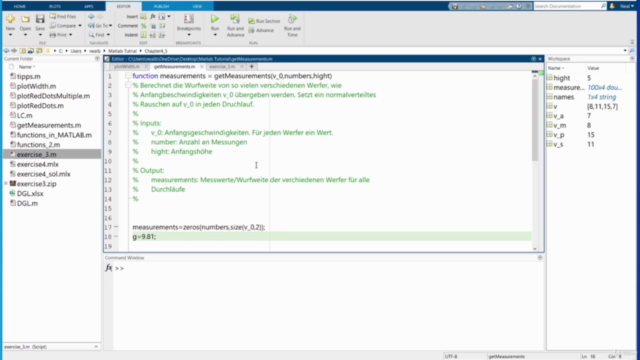Switch to the HOME tab
Viewport: 640px width, 360px height.
(20, 6)
